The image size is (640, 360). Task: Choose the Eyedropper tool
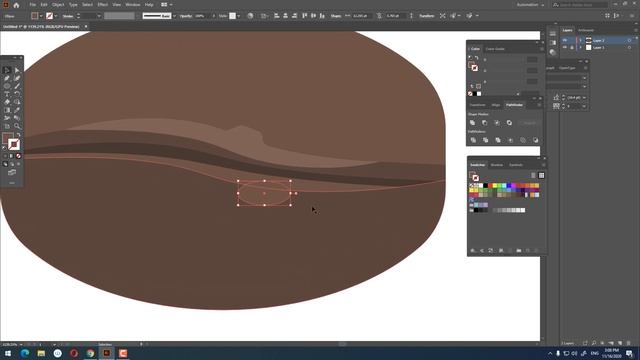pyautogui.click(x=17, y=110)
